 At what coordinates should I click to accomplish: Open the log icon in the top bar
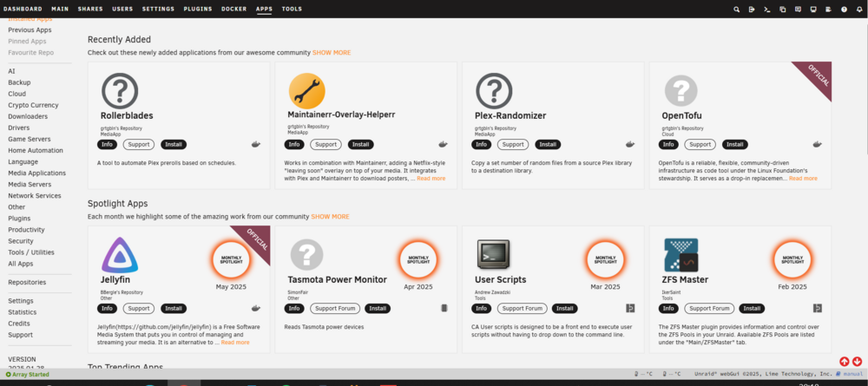829,10
